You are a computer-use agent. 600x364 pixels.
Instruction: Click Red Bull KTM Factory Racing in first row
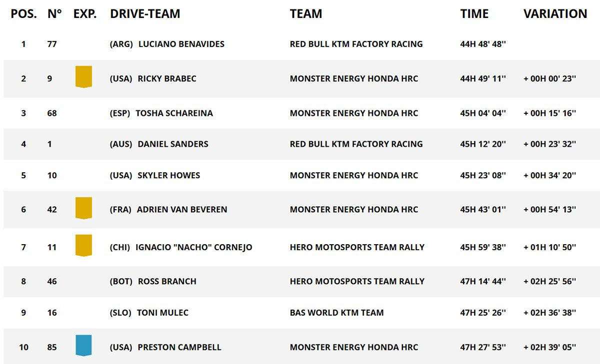pyautogui.click(x=356, y=44)
